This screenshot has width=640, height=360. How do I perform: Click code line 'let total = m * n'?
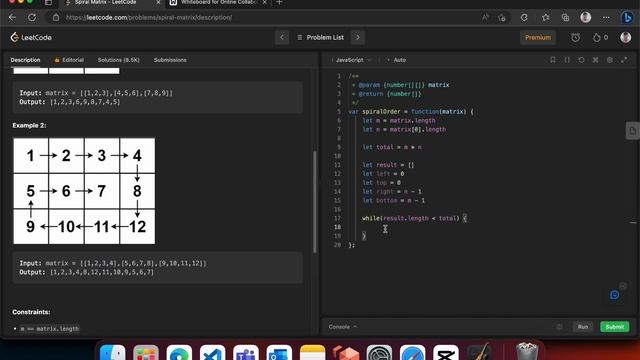392,147
